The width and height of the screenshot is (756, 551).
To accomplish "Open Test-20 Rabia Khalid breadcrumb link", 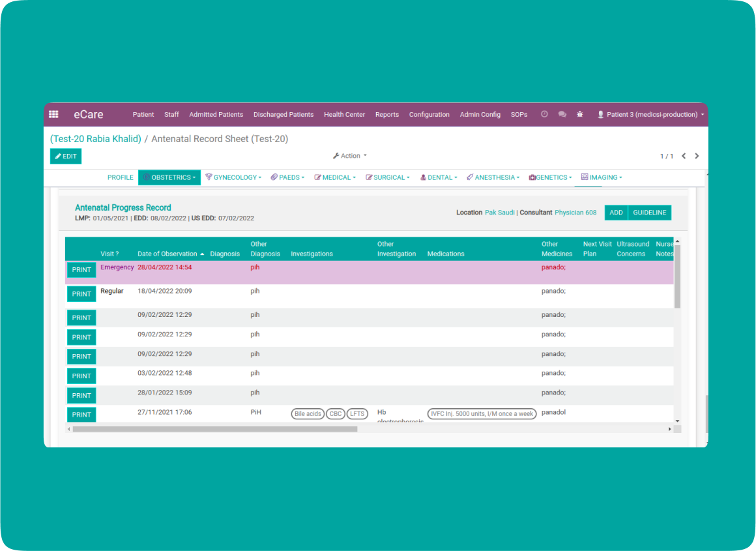I will pyautogui.click(x=96, y=139).
